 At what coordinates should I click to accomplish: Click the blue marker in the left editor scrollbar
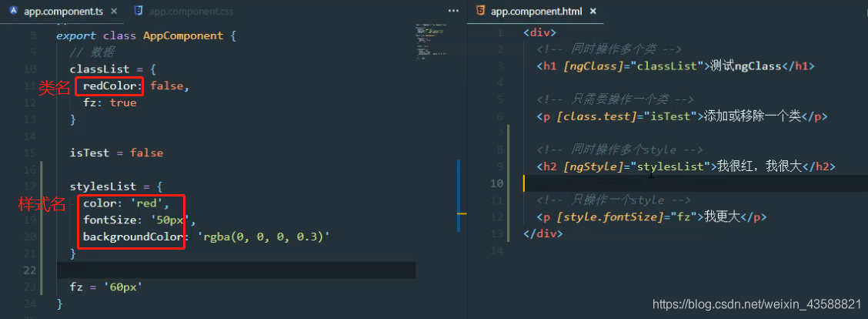[x=459, y=195]
